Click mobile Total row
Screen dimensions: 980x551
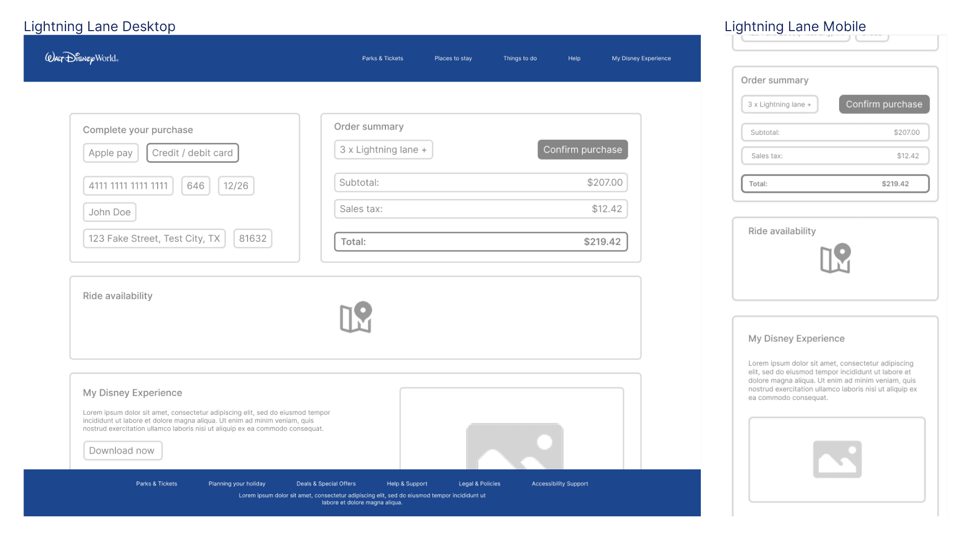pyautogui.click(x=835, y=184)
